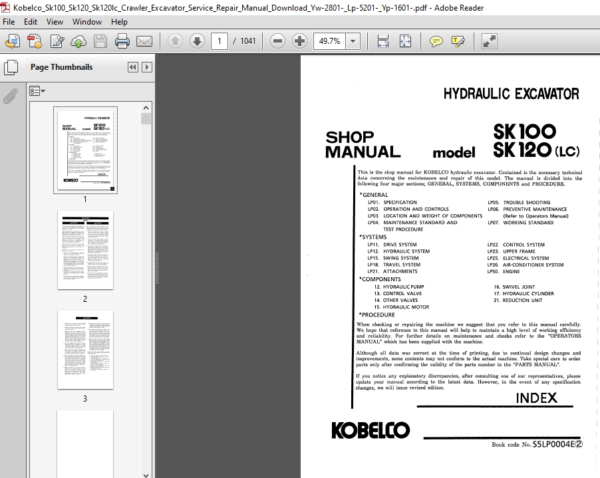Viewport: 600px width, 478px height.
Task: Zoom in with the plus button
Action: pos(298,42)
